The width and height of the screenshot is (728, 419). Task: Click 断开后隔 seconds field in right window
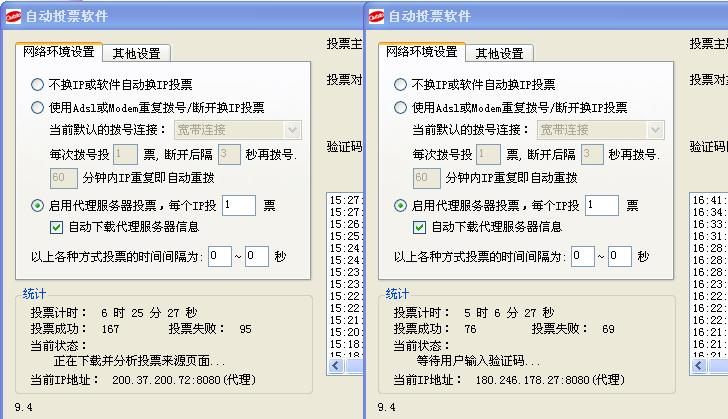tap(592, 154)
